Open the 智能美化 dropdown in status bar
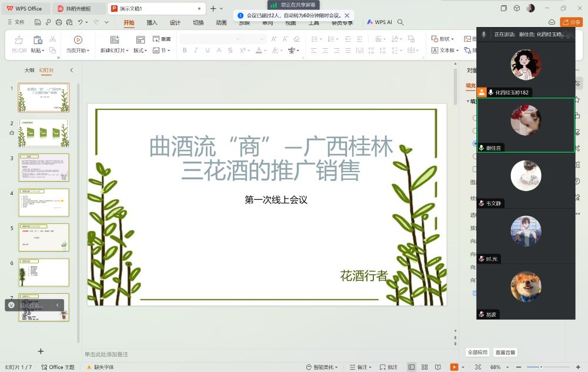Viewport: 588px width, 372px height. (321, 367)
